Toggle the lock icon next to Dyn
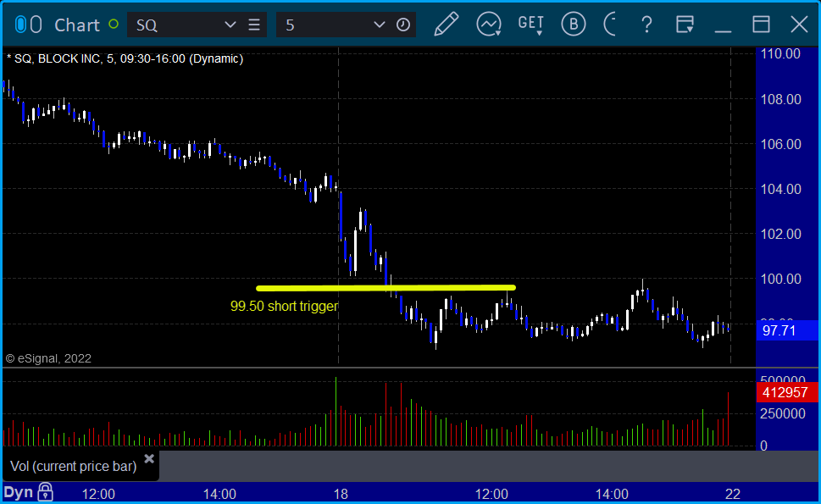 coord(46,492)
